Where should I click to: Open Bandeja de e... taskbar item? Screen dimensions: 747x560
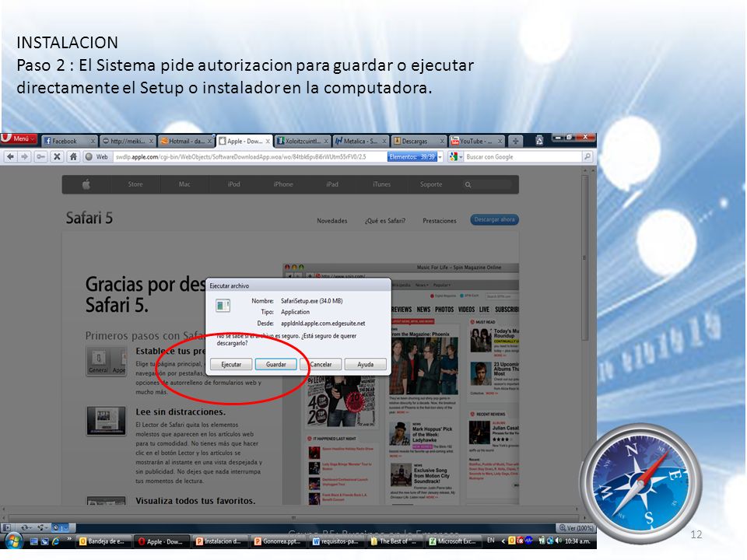[104, 541]
